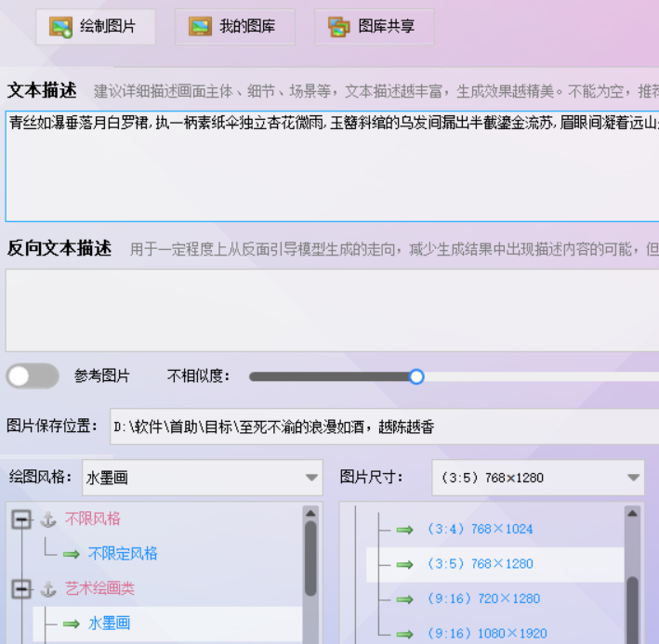The height and width of the screenshot is (644, 659).
Task: Open the 绘图风格 dropdown
Action: pos(311,479)
